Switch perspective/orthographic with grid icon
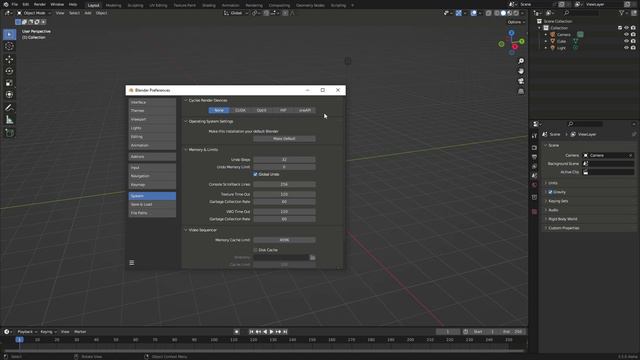640x360 pixels. (521, 91)
